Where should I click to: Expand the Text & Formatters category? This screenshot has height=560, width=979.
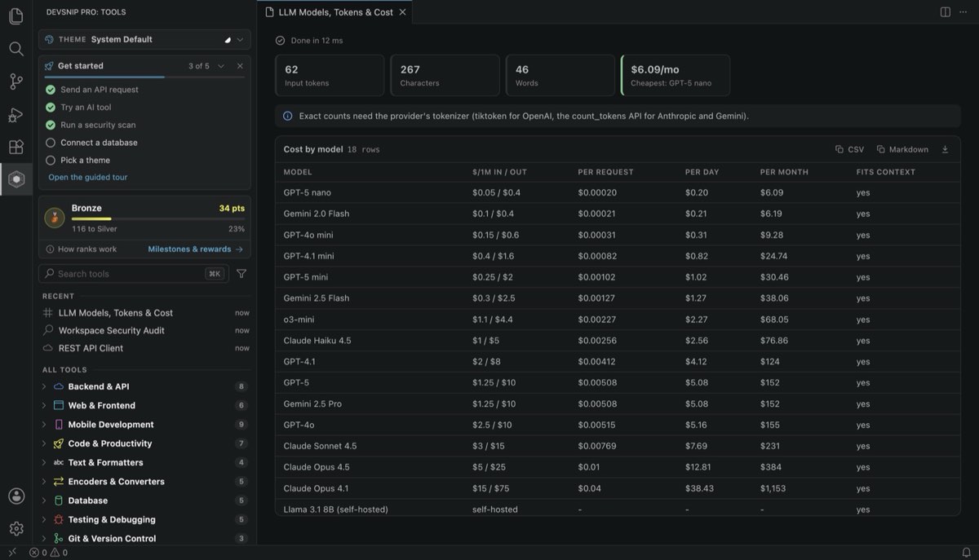tap(144, 462)
